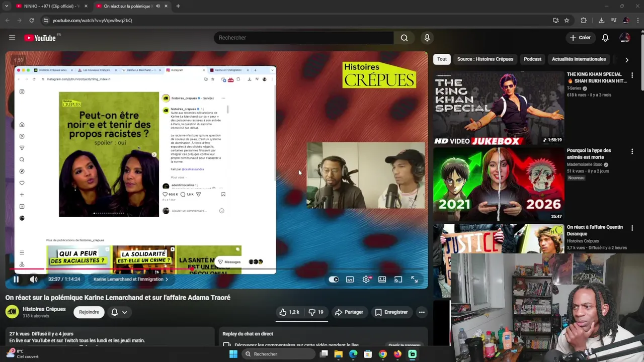The image size is (644, 362).
Task: Show more category chips arrow
Action: [x=626, y=60]
